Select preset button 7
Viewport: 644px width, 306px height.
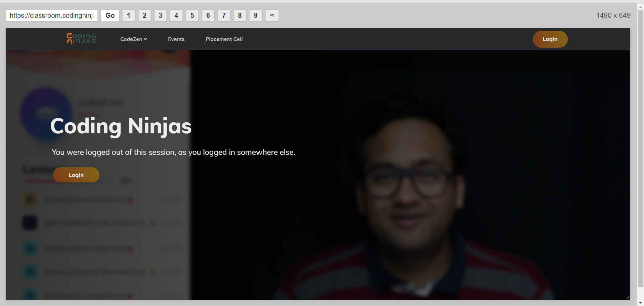(x=224, y=15)
